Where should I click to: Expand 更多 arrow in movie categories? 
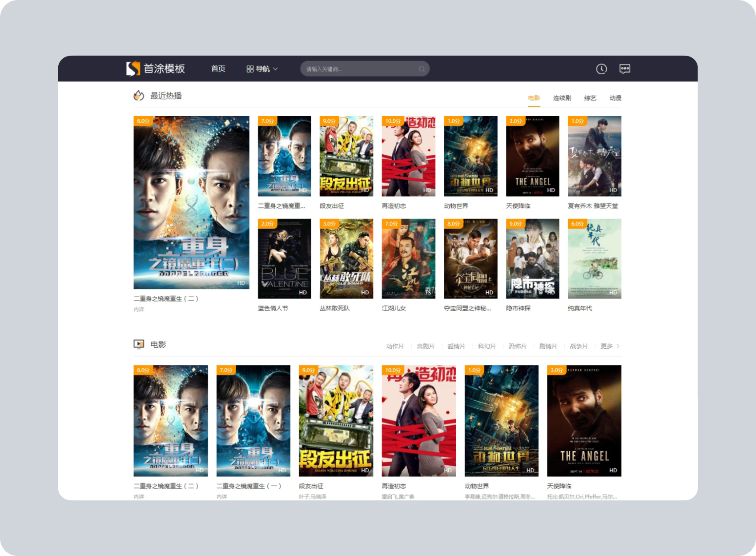618,346
